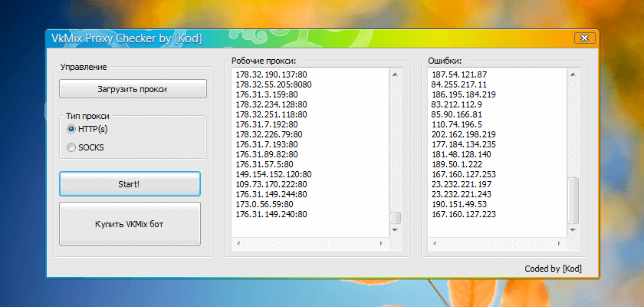Click the working proxies vertical scrollbar thumb

click(395, 218)
